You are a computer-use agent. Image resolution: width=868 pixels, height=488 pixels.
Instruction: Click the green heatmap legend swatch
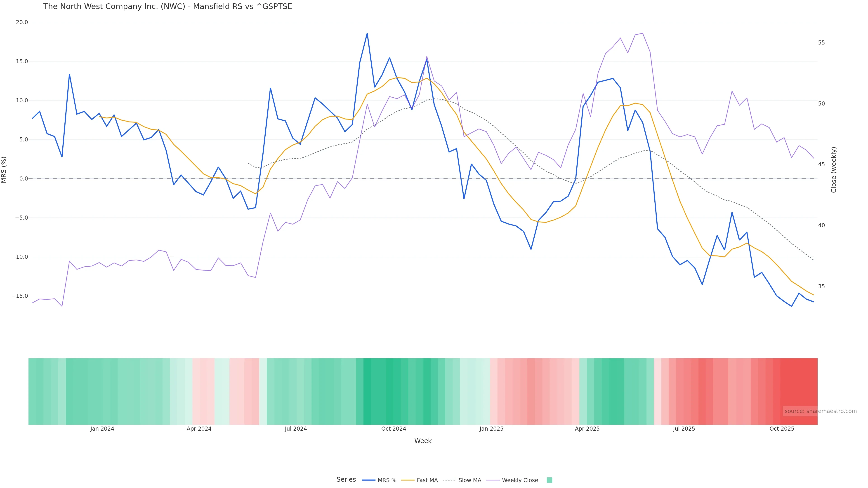pyautogui.click(x=549, y=480)
